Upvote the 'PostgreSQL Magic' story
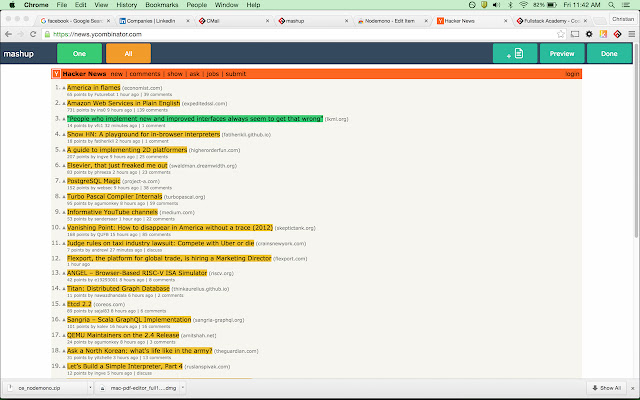The width and height of the screenshot is (640, 400). click(x=64, y=181)
